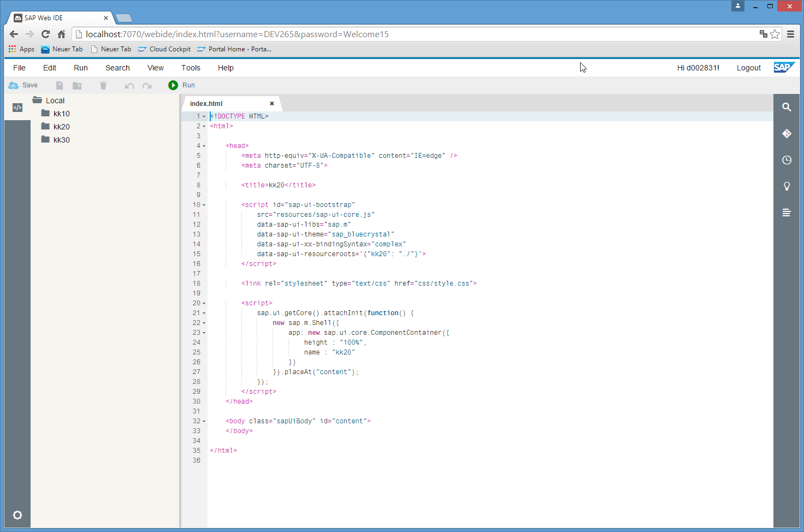Open the second Neuer Tab bookmark
This screenshot has width=804, height=532.
pyautogui.click(x=111, y=49)
